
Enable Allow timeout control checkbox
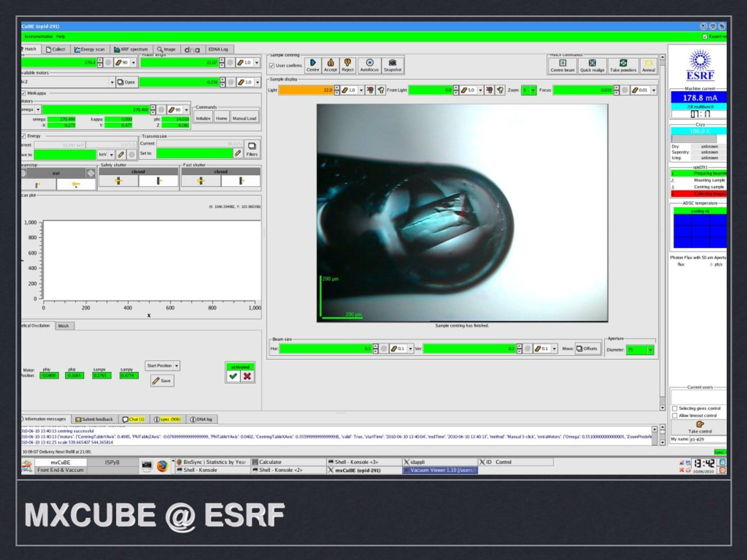point(675,416)
